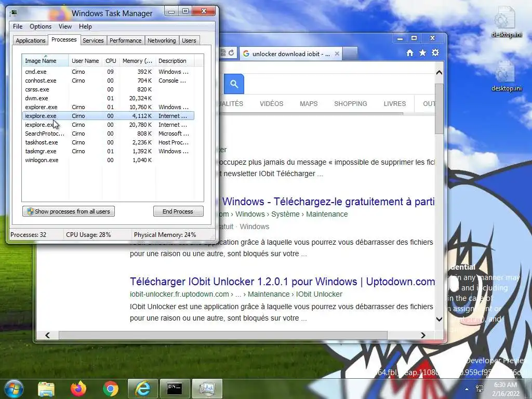
Task: Open Task Manager Options menu
Action: (41, 26)
